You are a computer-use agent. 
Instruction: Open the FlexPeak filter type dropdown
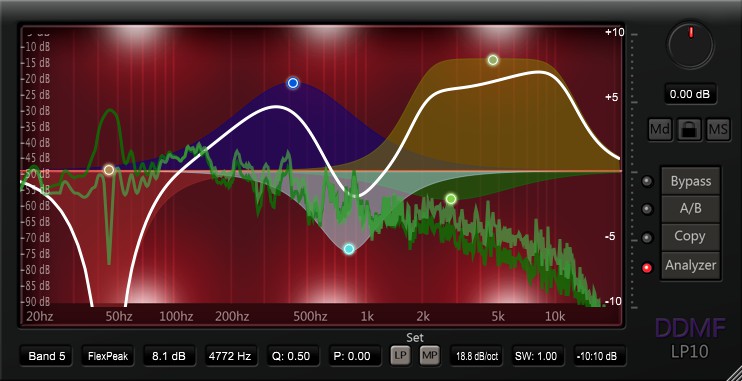(108, 356)
